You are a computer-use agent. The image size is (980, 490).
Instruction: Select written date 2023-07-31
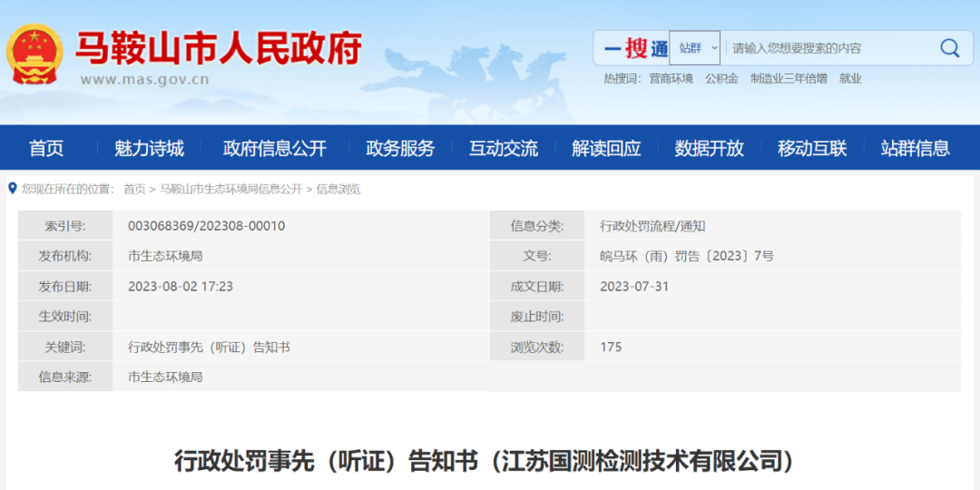click(633, 286)
